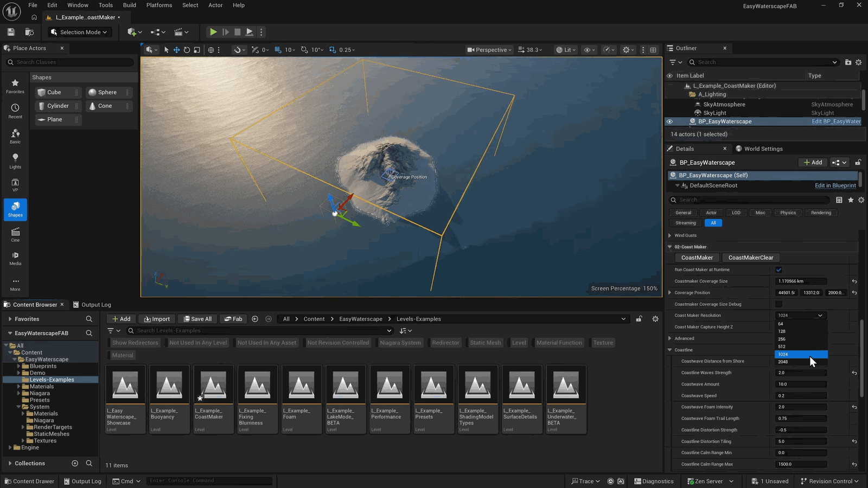Click the Content Browser settings gear icon
Image resolution: width=868 pixels, height=488 pixels.
pos(655,319)
